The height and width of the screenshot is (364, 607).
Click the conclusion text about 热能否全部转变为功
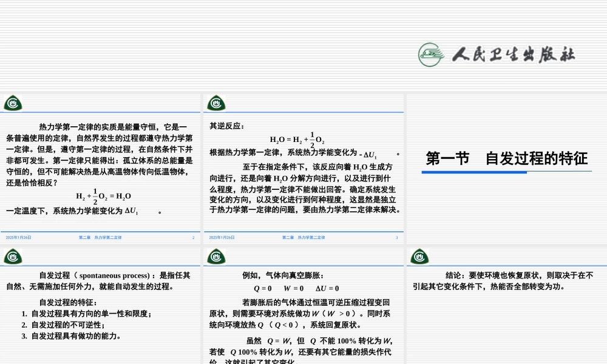(x=504, y=280)
